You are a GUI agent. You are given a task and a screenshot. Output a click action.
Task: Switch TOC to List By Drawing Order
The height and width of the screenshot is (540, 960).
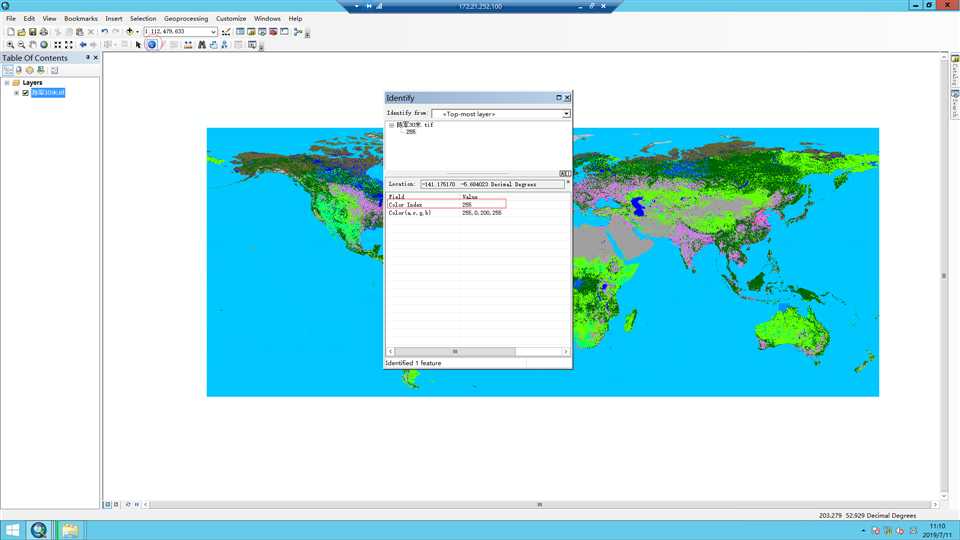click(x=8, y=70)
